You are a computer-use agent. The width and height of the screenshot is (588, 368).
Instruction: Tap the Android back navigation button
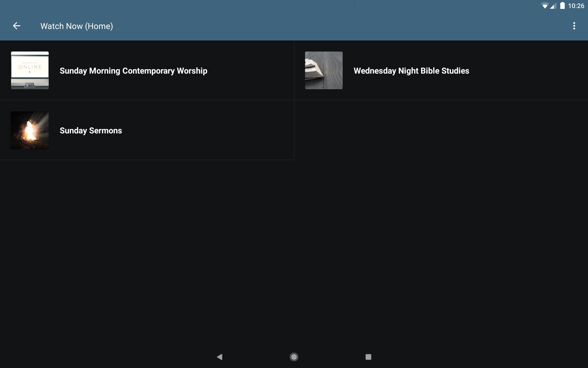pos(220,357)
